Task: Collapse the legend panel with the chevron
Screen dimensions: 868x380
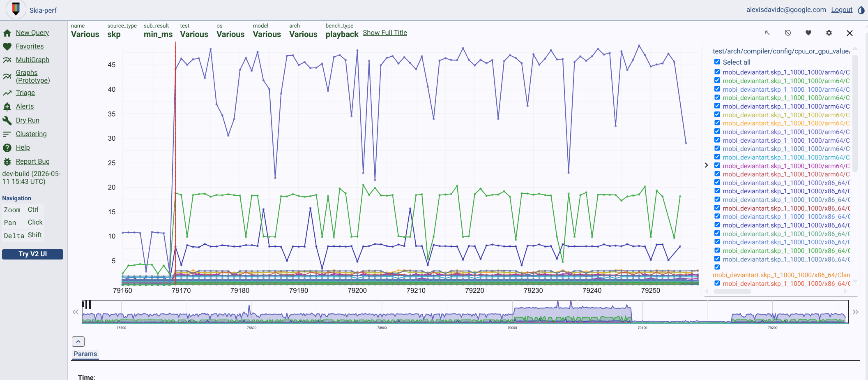Action: [706, 165]
